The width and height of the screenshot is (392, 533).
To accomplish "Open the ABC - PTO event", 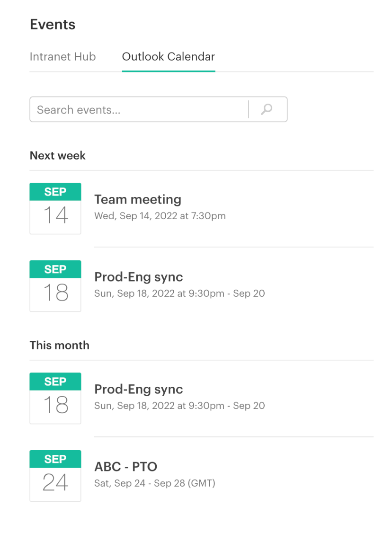I will click(x=126, y=467).
